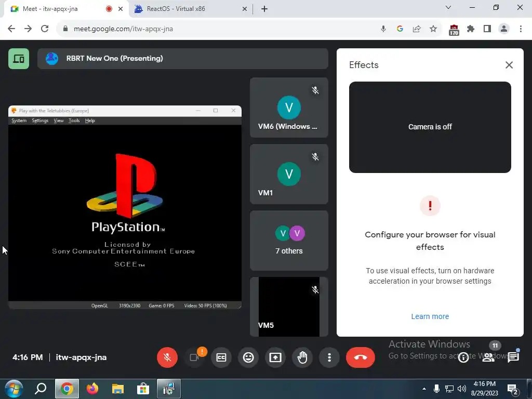This screenshot has height=399, width=532.
Task: Expand the tab search chevron
Action: (x=448, y=7)
